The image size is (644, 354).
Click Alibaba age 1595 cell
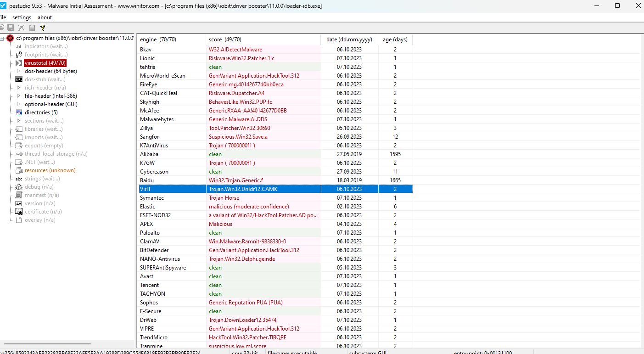395,154
